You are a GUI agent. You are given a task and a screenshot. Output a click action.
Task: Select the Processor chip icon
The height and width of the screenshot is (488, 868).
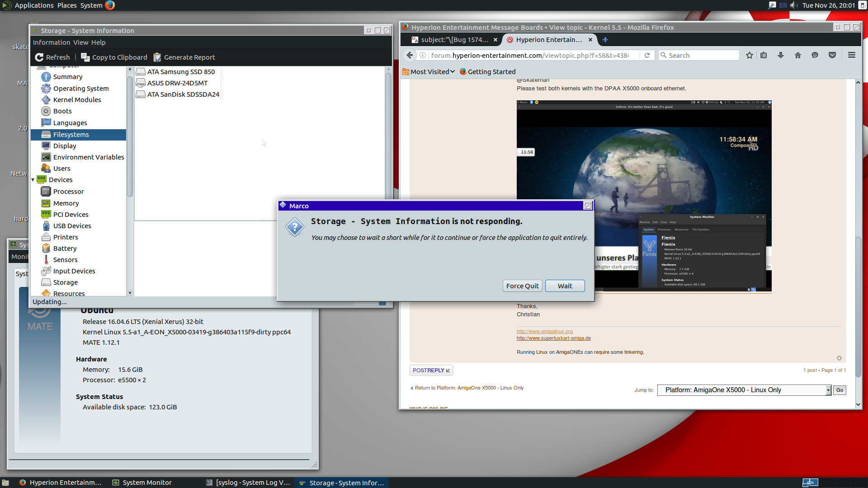point(46,192)
